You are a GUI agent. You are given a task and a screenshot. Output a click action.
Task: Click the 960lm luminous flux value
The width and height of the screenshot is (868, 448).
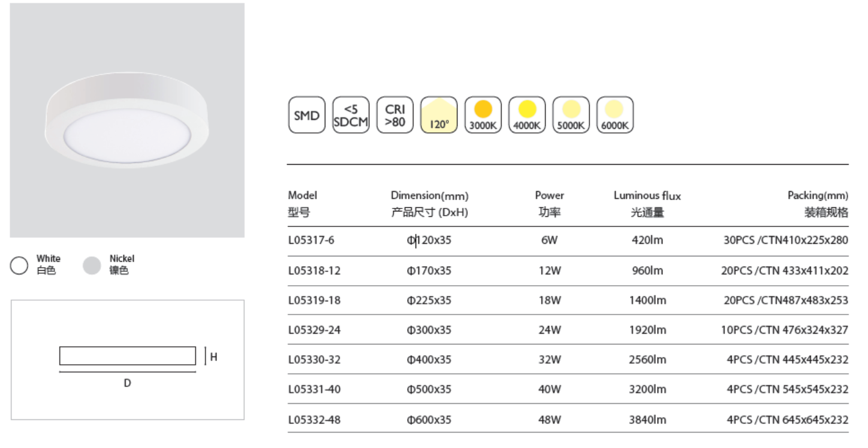(647, 271)
